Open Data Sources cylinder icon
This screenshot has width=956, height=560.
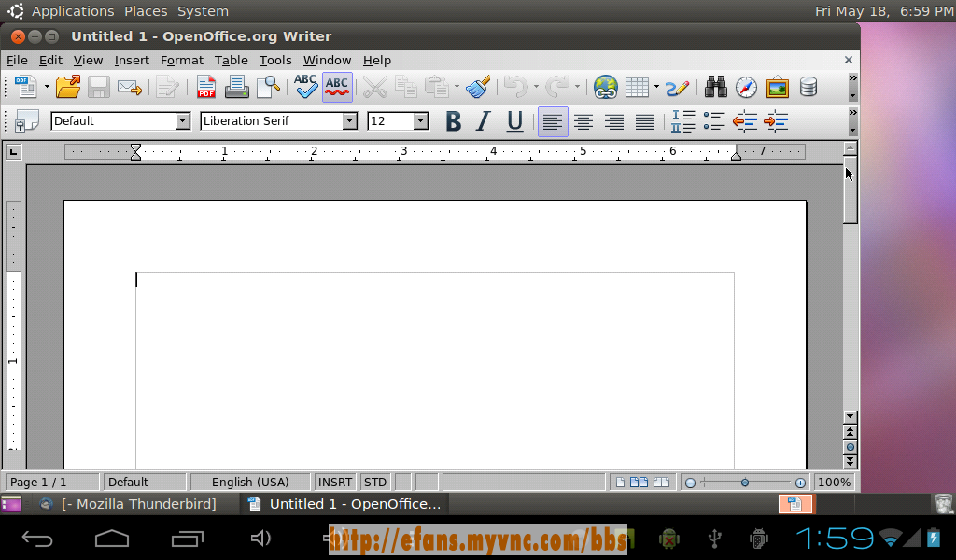tap(808, 87)
